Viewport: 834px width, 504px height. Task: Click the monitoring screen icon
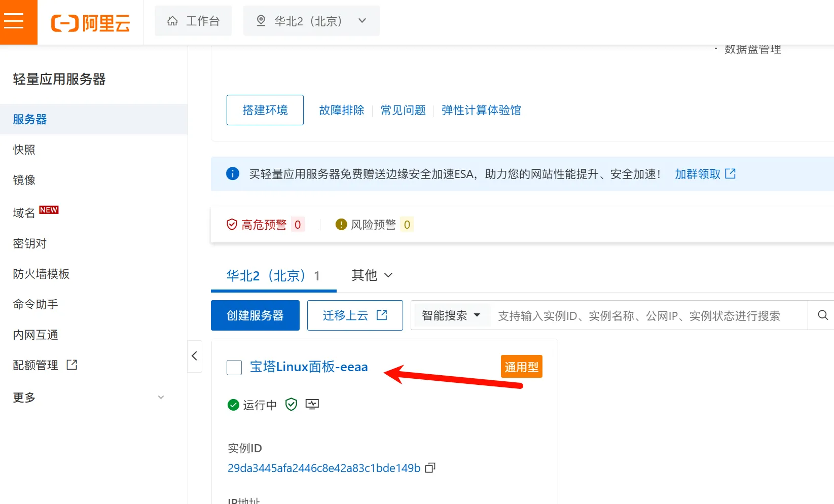click(312, 405)
